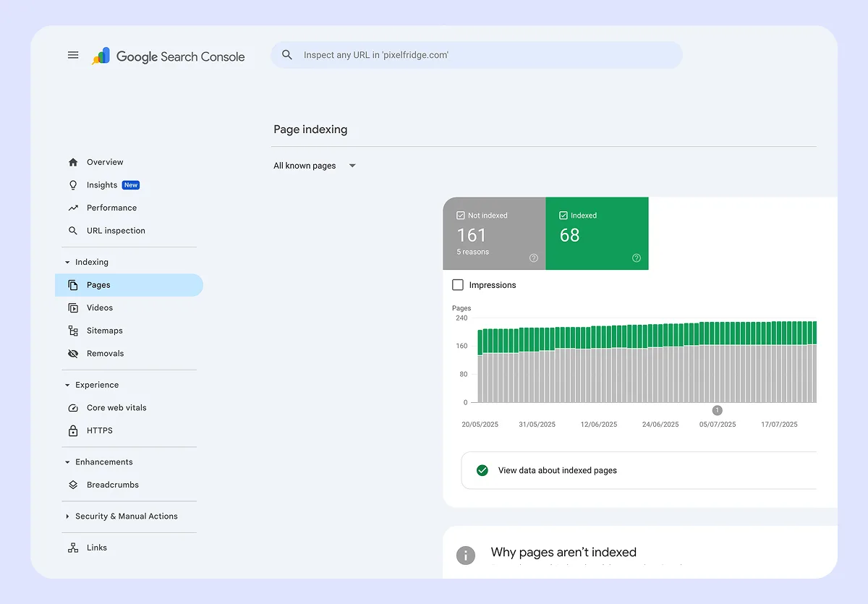The image size is (868, 604).
Task: Click the 12/06/2025 date label
Action: point(599,425)
